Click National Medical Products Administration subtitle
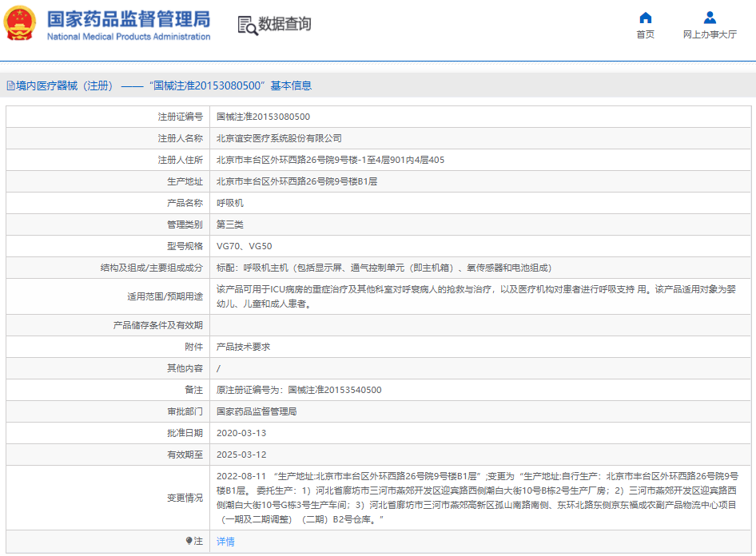The width and height of the screenshot is (756, 556). [129, 37]
